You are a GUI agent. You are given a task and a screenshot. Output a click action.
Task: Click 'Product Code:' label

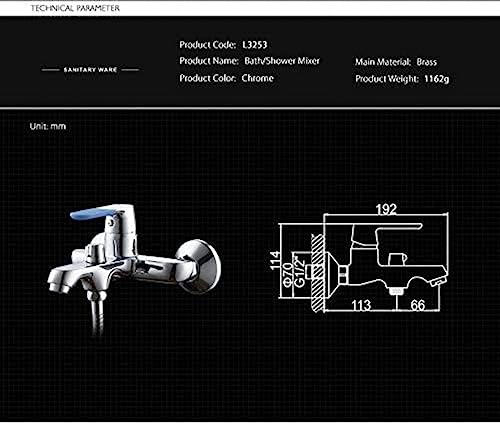tap(208, 45)
